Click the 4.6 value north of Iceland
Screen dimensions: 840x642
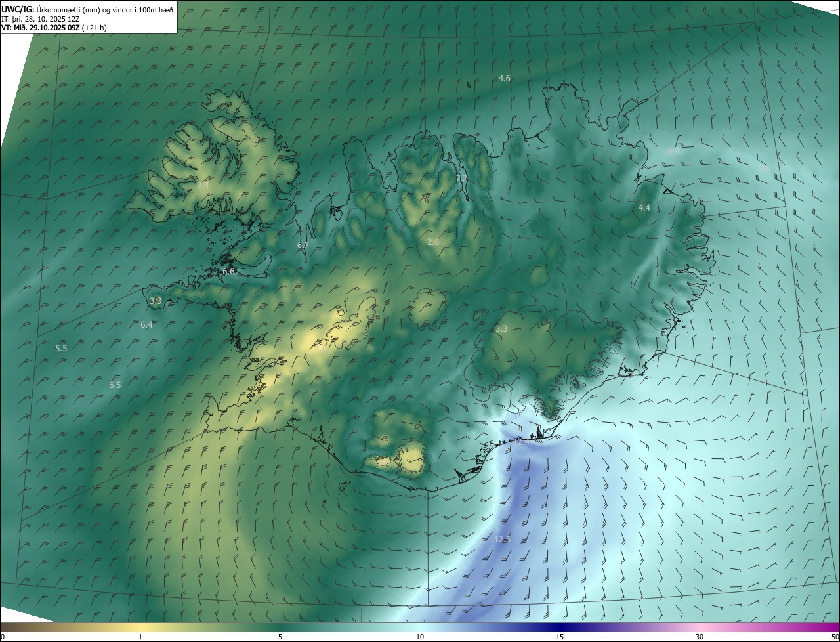tap(504, 78)
